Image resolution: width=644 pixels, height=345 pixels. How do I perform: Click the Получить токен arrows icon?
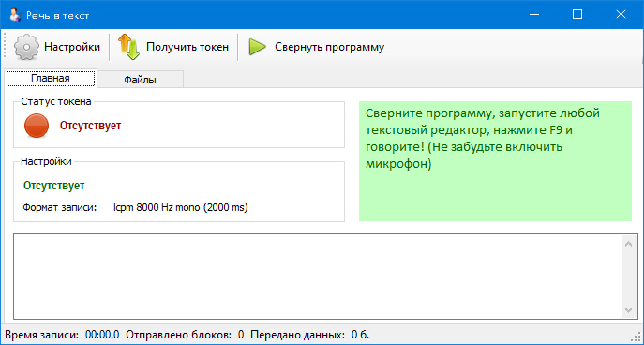[x=129, y=47]
